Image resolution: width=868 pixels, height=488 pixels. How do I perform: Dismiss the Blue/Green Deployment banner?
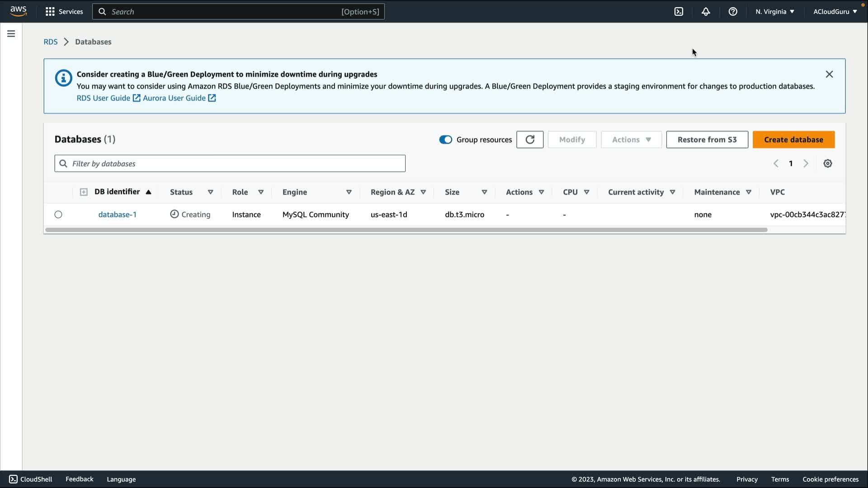[829, 74]
